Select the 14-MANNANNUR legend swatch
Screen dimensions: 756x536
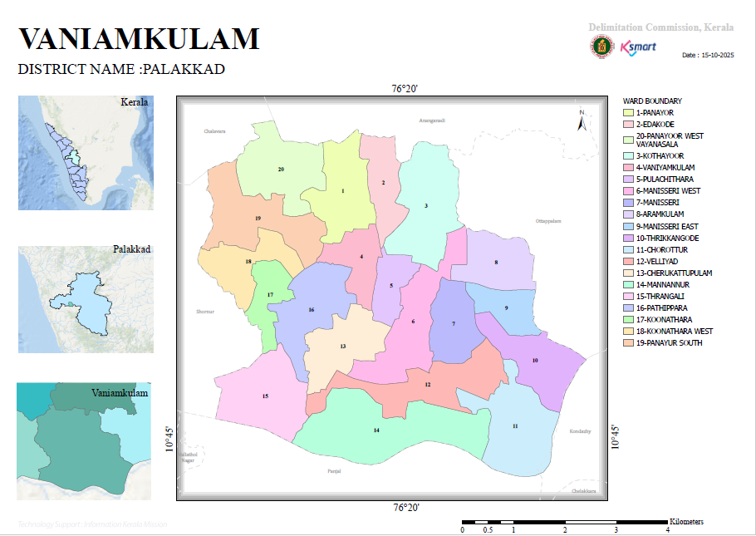(x=628, y=285)
